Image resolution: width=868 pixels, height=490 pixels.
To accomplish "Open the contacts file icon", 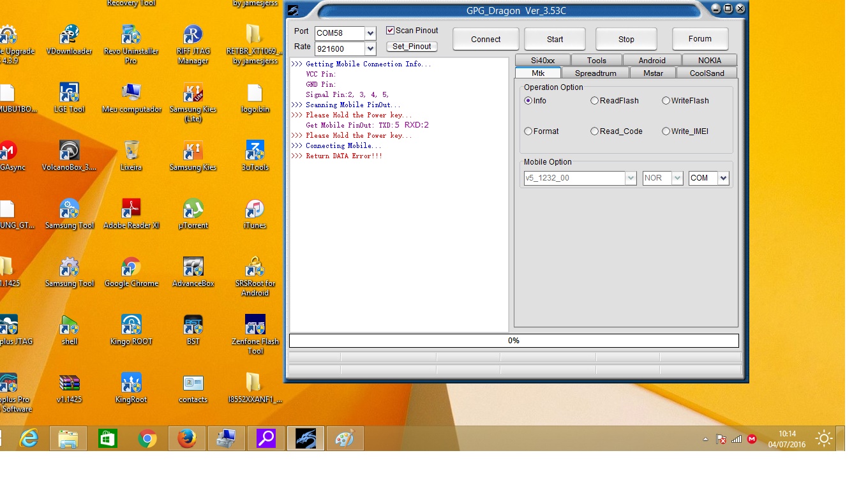I will [193, 388].
